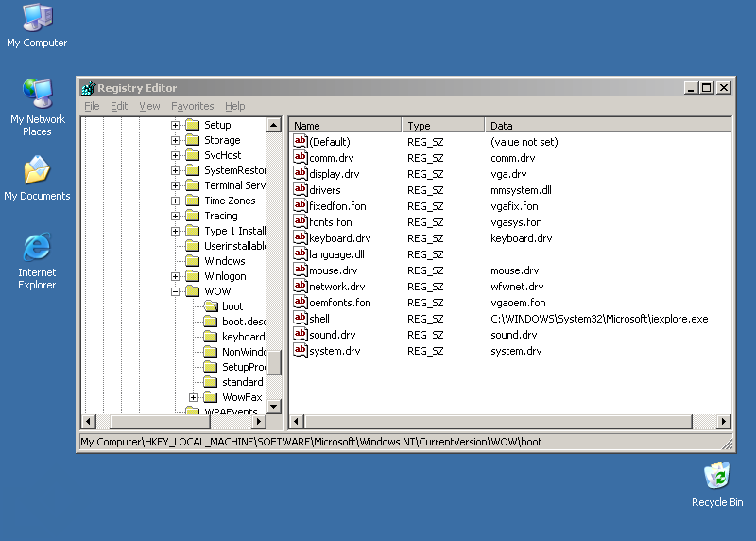
Task: Open the Favorites menu
Action: click(x=193, y=106)
